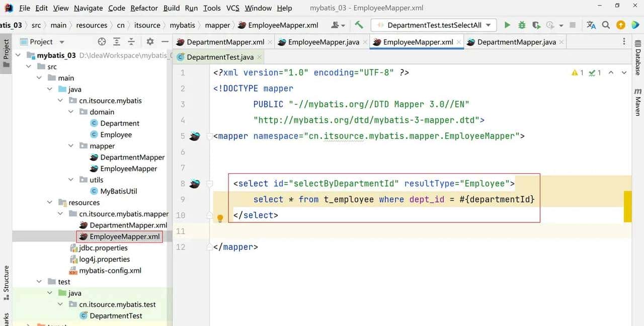Toggle the Project tool window stripe
The width and height of the screenshot is (644, 326).
coord(6,50)
